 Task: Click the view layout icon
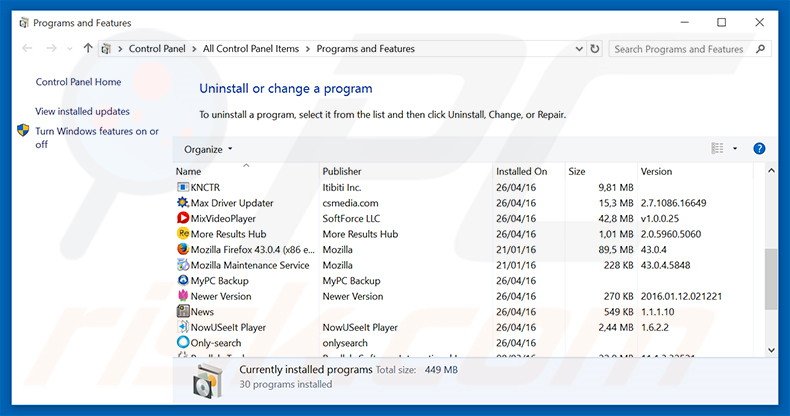point(717,149)
